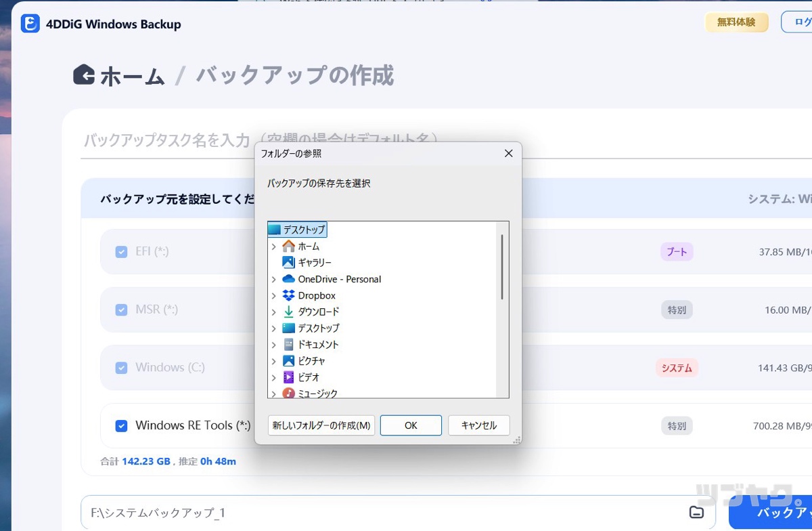Click 新しいフォルダーの作成 button
This screenshot has height=531, width=812.
(x=321, y=425)
